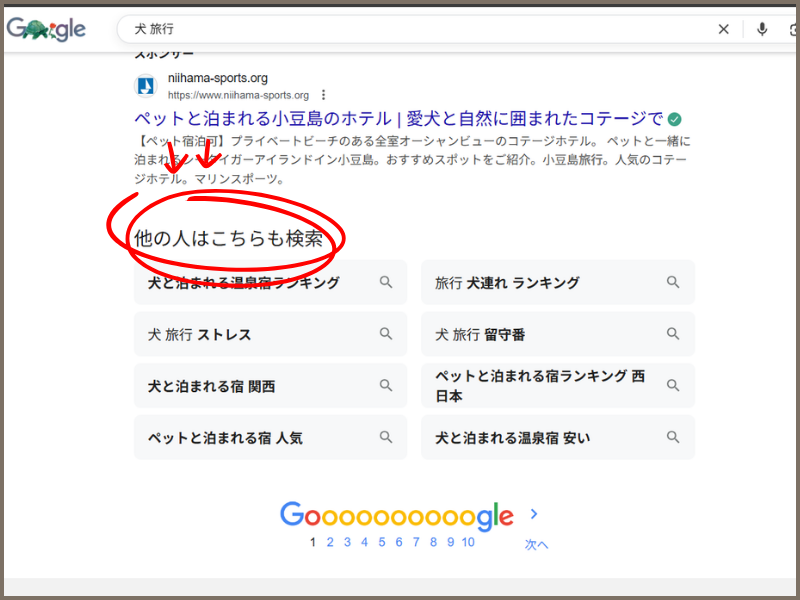Click the Google logo to go home
Screen dimensions: 800x600
46,29
